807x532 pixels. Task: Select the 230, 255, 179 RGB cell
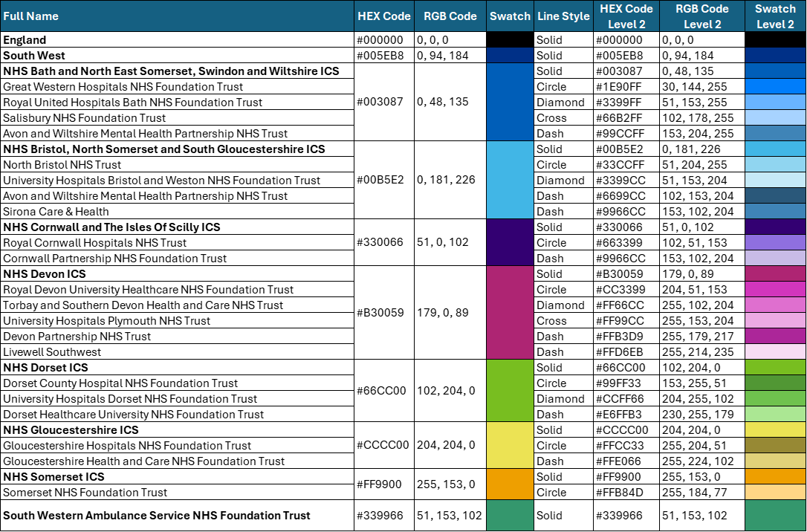coord(702,414)
